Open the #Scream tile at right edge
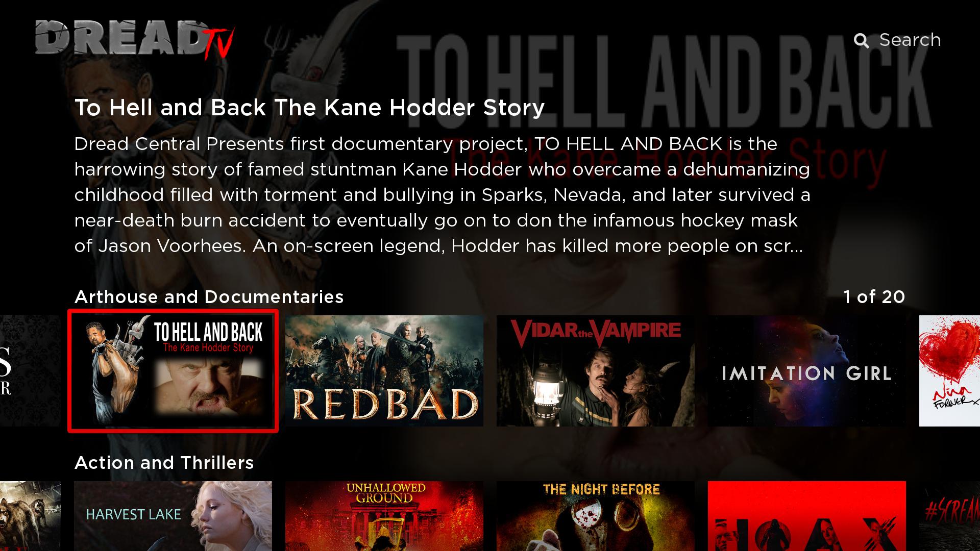 (949, 516)
